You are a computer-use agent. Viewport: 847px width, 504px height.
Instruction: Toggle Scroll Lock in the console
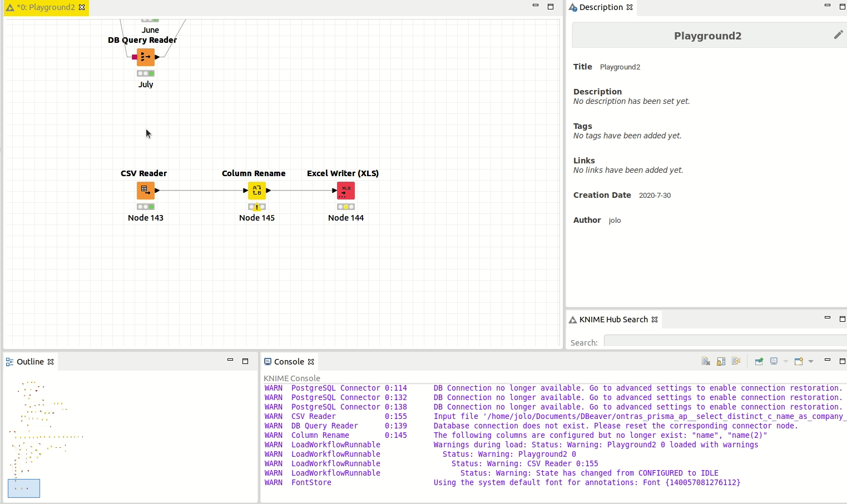coord(721,361)
